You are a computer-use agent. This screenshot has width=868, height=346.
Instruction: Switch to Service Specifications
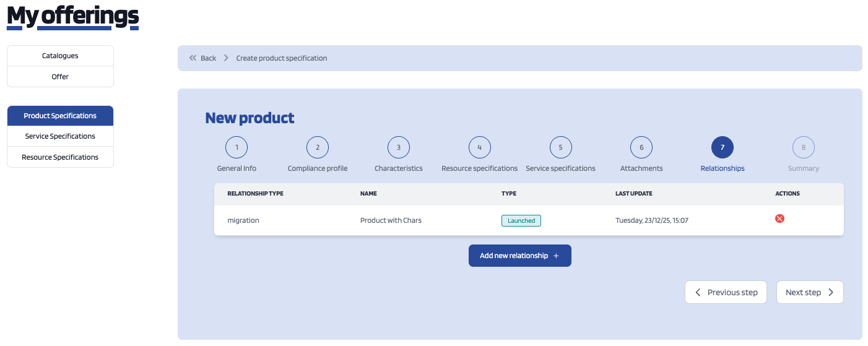point(60,136)
